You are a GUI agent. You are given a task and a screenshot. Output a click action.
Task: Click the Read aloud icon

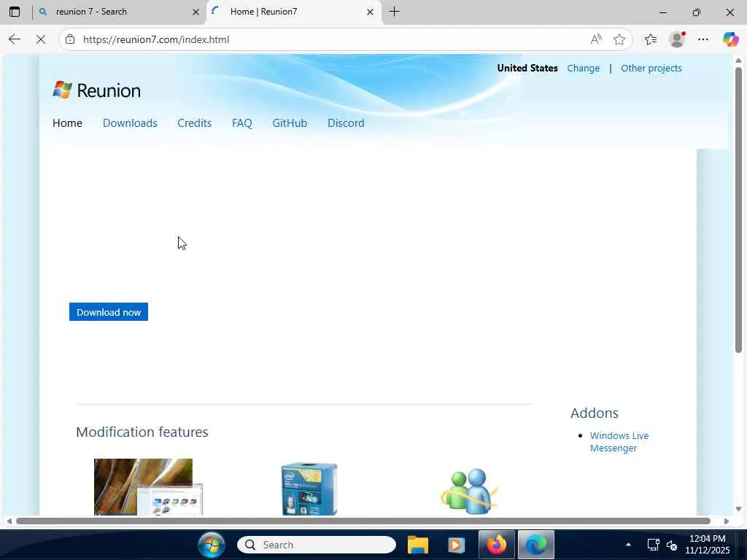596,39
